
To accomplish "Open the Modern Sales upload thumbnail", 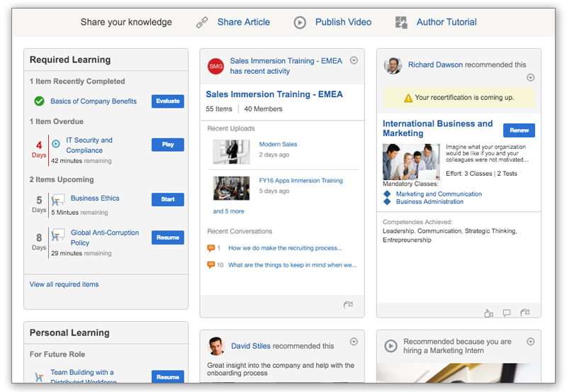I will [x=231, y=152].
